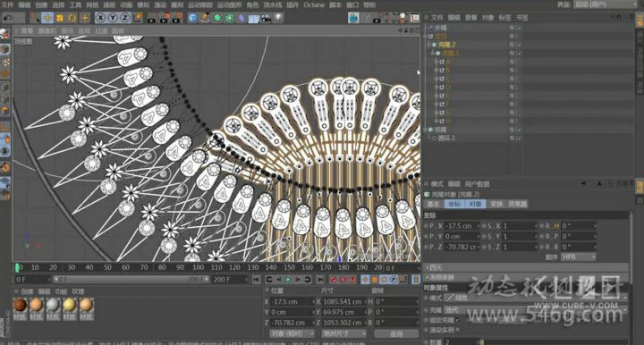Click the Camera icon in toolbar

[x=267, y=18]
